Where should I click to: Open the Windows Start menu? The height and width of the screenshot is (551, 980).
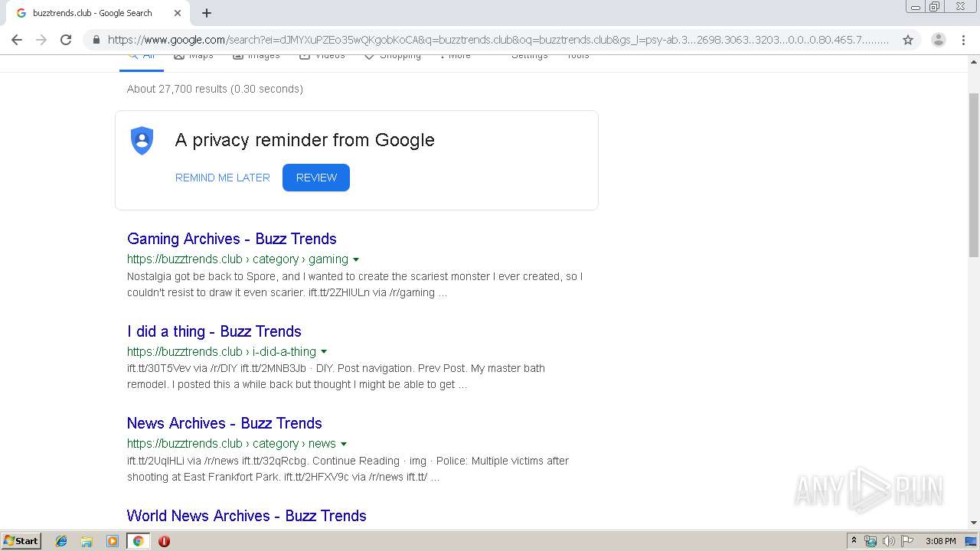(21, 541)
